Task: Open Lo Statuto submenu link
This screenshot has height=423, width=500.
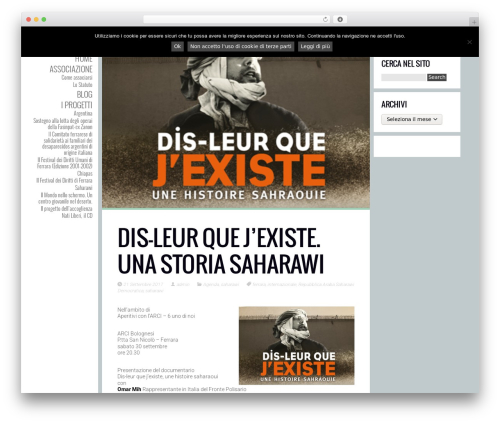Action: point(83,85)
